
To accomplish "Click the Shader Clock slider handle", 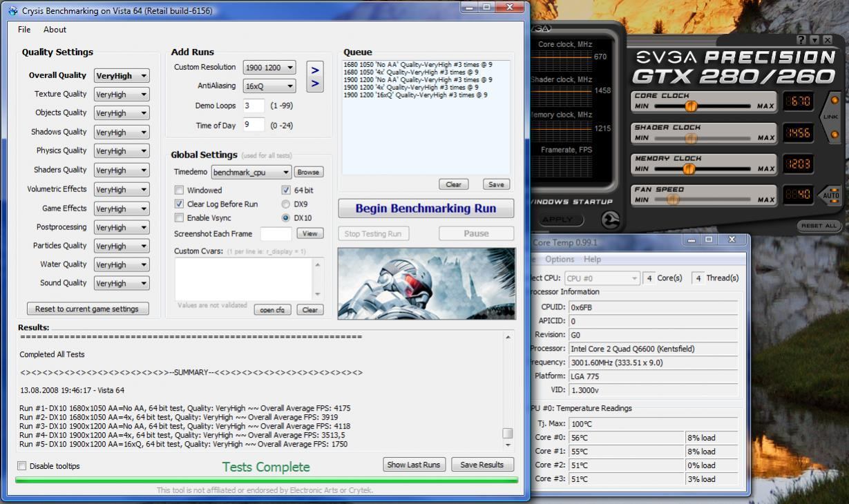I will coord(690,137).
